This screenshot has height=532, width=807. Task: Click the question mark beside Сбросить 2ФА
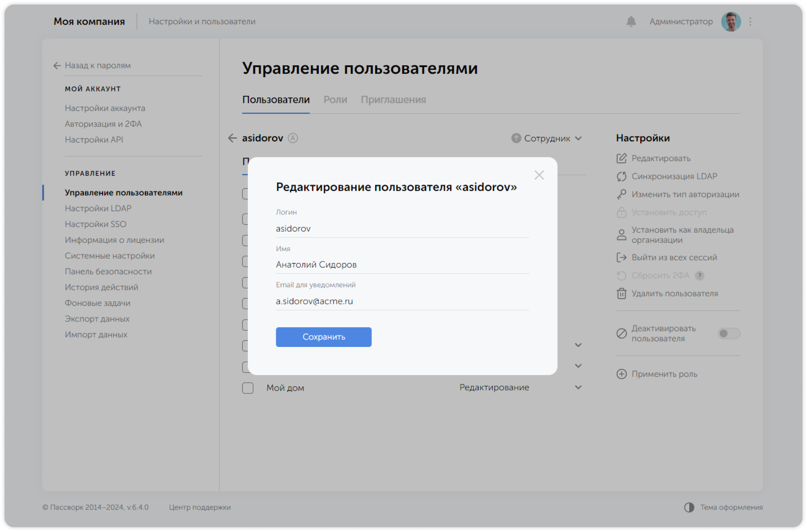[700, 275]
